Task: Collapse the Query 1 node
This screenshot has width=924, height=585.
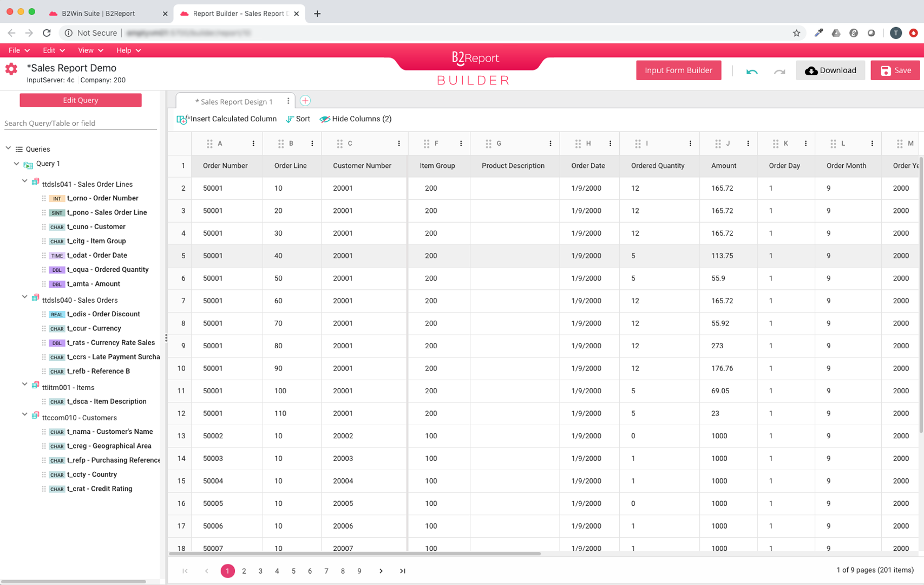Action: pyautogui.click(x=16, y=163)
